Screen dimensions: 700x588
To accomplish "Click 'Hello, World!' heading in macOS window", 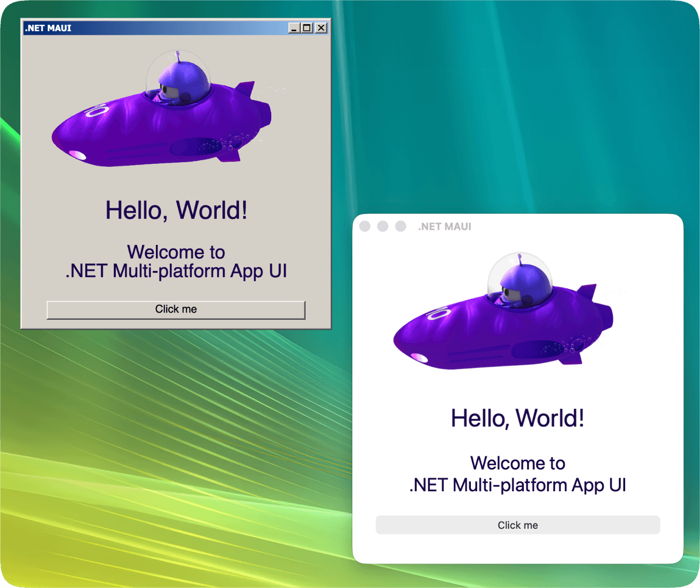I will [518, 418].
